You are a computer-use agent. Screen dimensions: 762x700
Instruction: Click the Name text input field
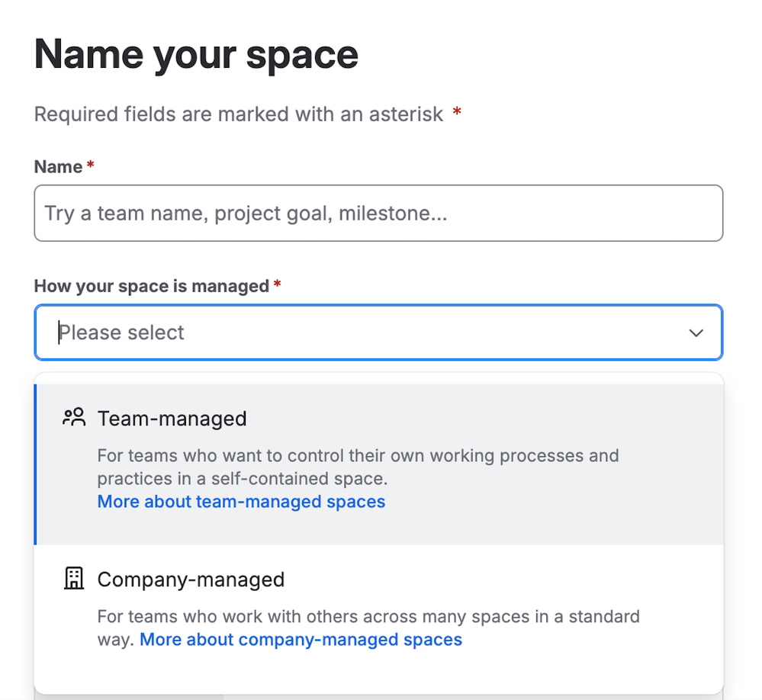coord(378,214)
